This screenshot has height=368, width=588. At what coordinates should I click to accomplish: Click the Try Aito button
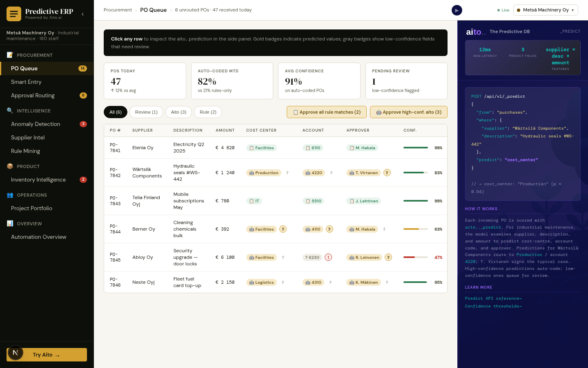(47, 355)
